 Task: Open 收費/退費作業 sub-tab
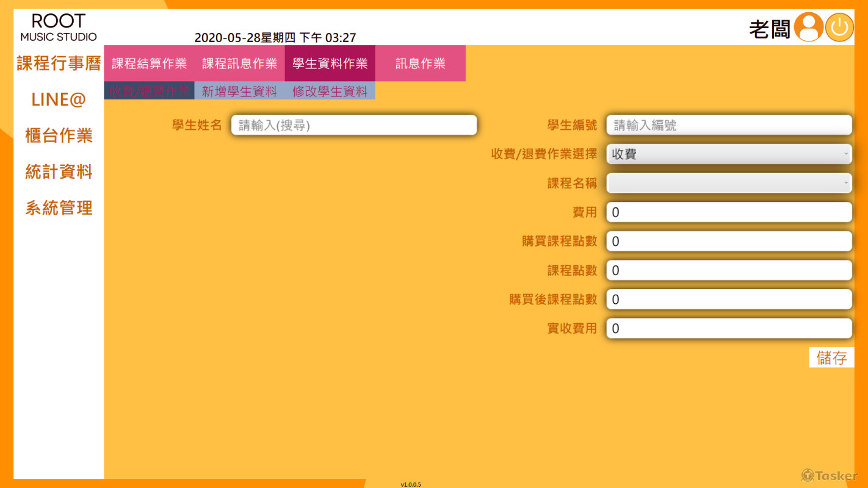(x=149, y=91)
